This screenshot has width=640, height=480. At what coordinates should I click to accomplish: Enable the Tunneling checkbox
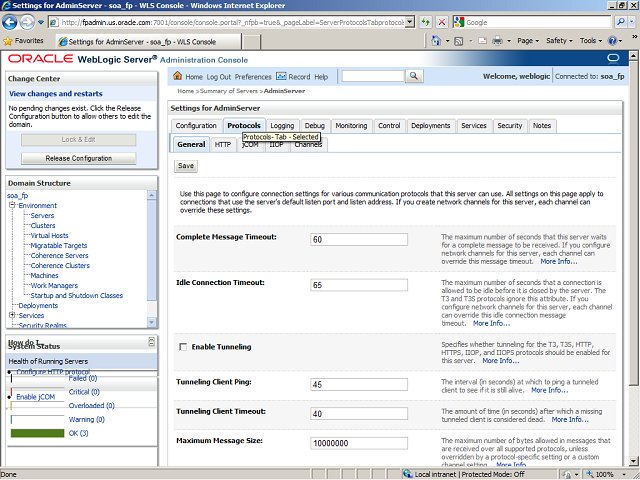[x=182, y=347]
